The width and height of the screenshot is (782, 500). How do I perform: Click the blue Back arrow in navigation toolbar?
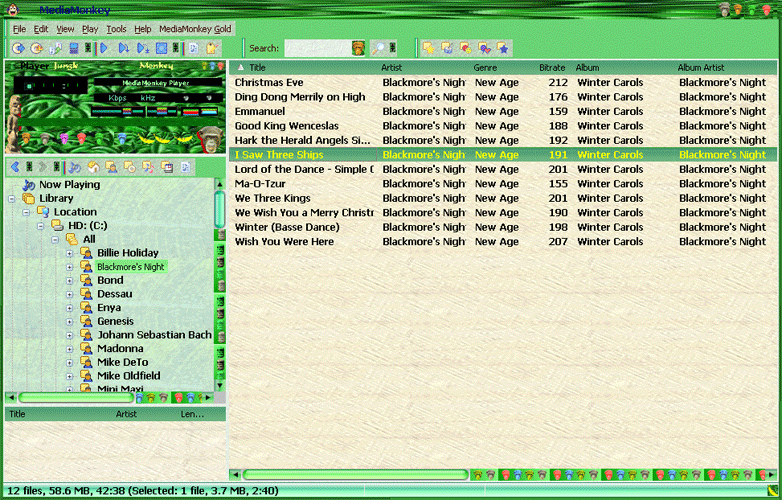click(15, 167)
